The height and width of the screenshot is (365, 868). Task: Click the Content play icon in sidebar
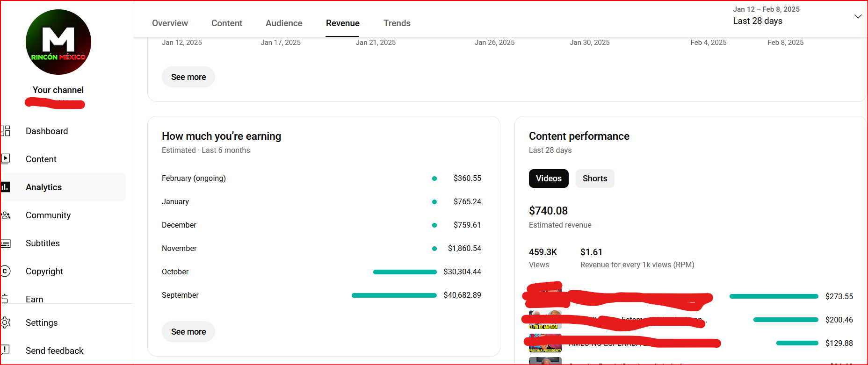coord(5,159)
